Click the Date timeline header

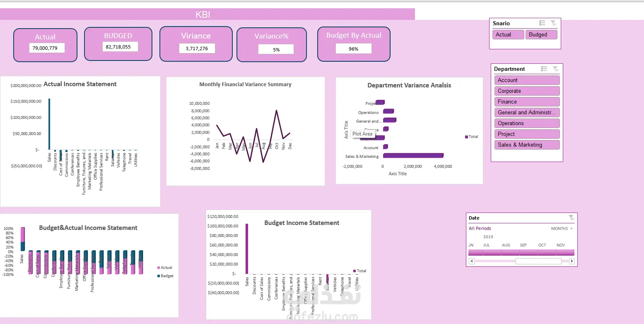pyautogui.click(x=474, y=218)
